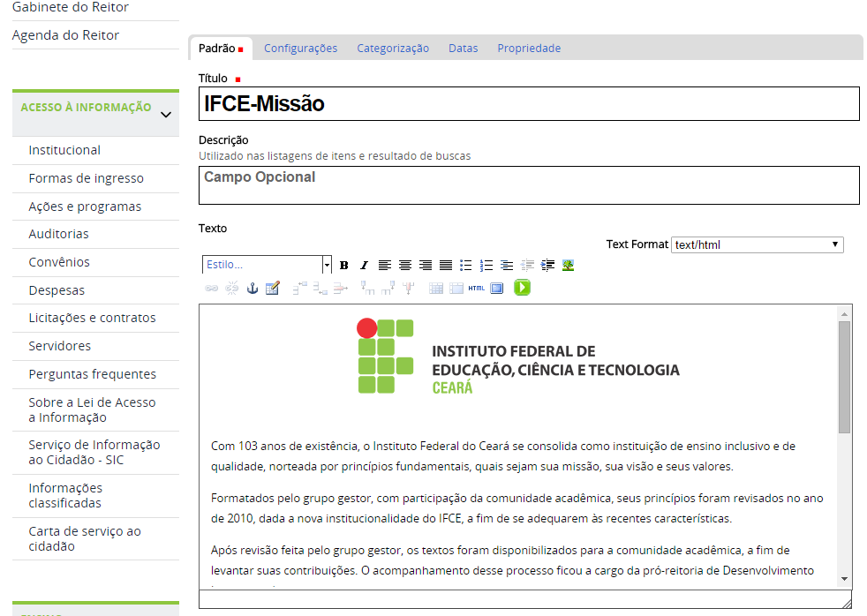Toggle bold formatting in the editor
The image size is (867, 616).
pos(344,265)
